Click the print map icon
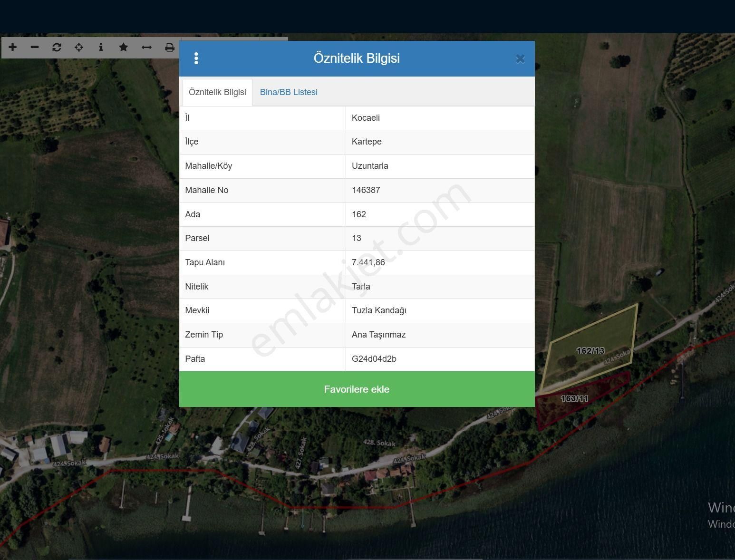The height and width of the screenshot is (560, 735). click(169, 47)
